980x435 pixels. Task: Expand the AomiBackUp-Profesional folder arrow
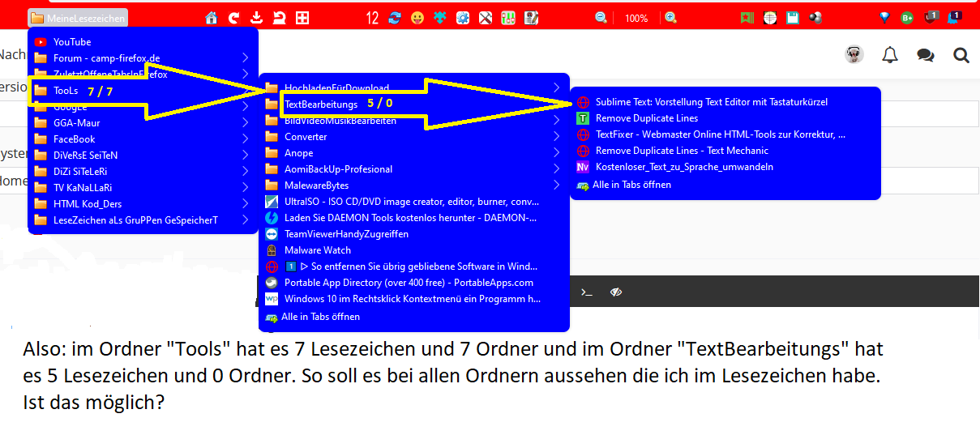(x=556, y=169)
